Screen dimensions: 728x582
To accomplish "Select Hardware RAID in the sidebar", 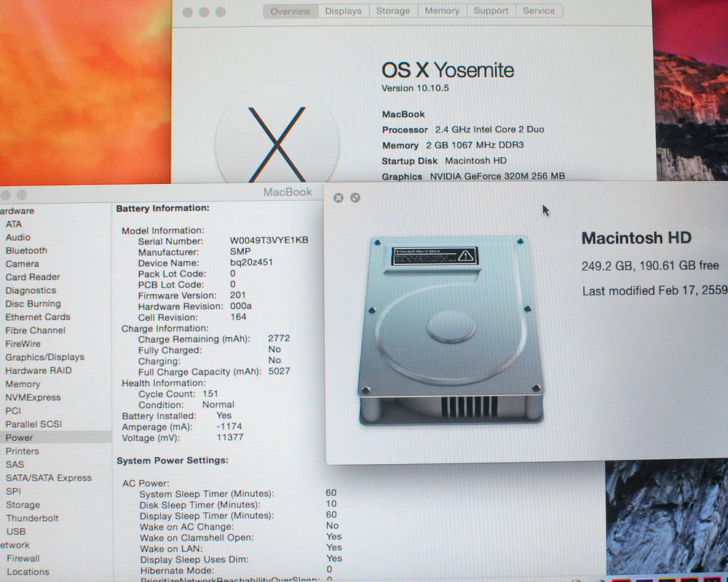I will (39, 371).
